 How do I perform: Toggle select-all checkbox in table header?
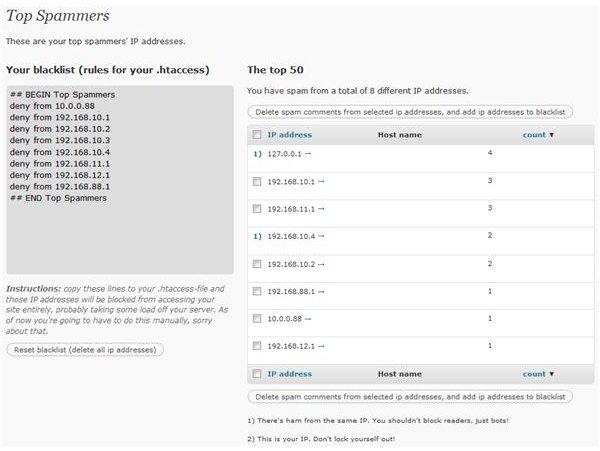point(257,135)
